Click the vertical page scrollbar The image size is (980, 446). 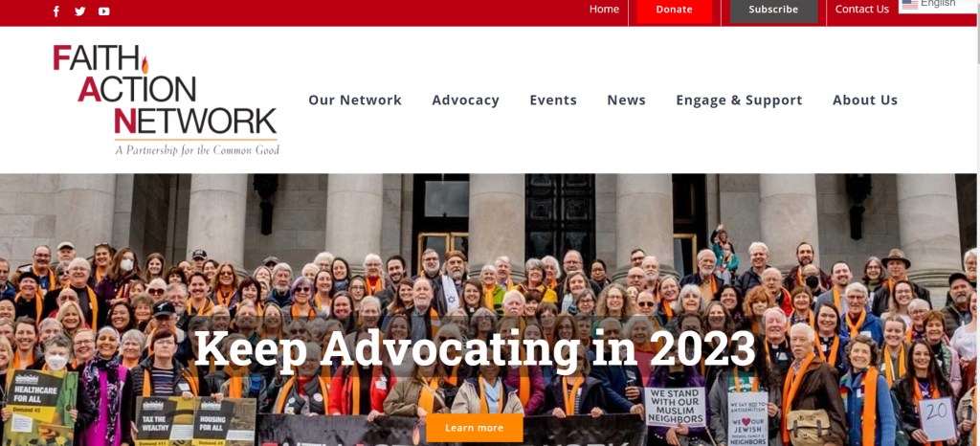(x=977, y=223)
